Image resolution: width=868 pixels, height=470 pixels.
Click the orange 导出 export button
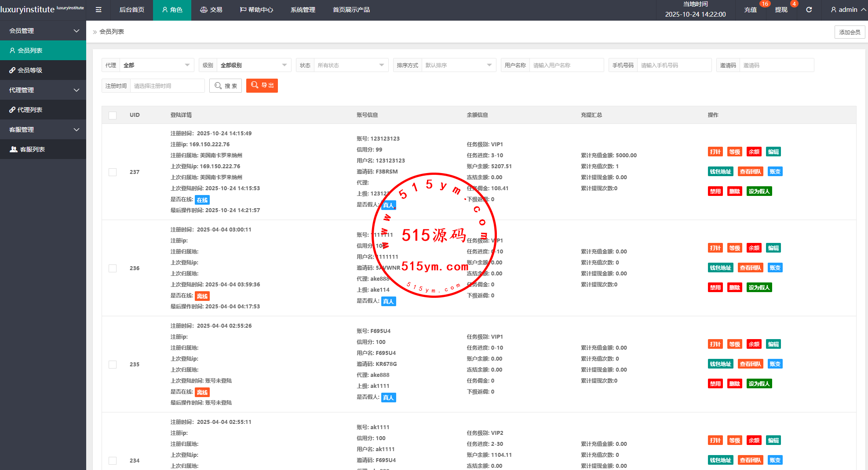pyautogui.click(x=262, y=86)
